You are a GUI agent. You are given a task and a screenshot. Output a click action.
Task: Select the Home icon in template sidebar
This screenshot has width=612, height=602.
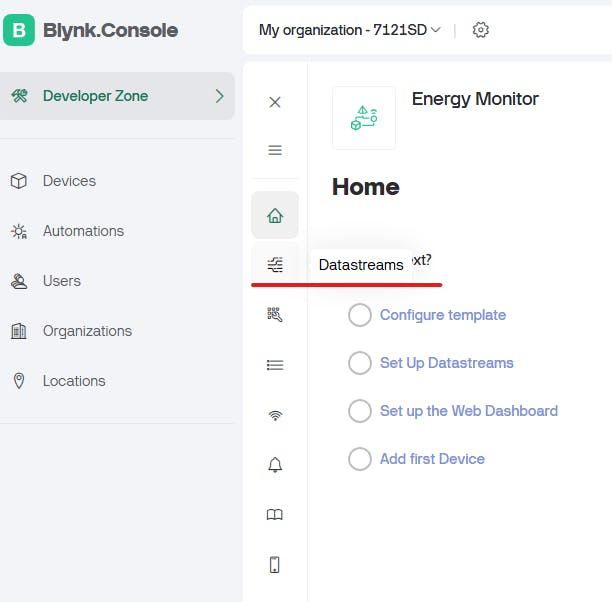(275, 215)
